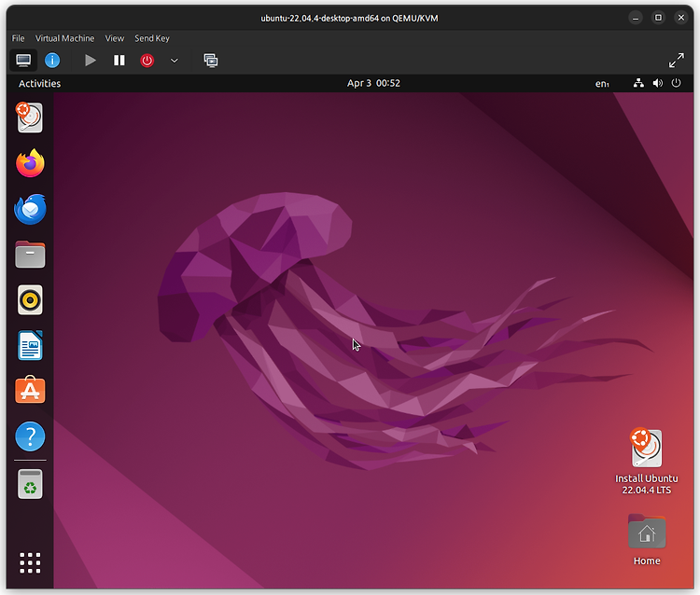
Task: Show the graphical console view
Action: (23, 61)
